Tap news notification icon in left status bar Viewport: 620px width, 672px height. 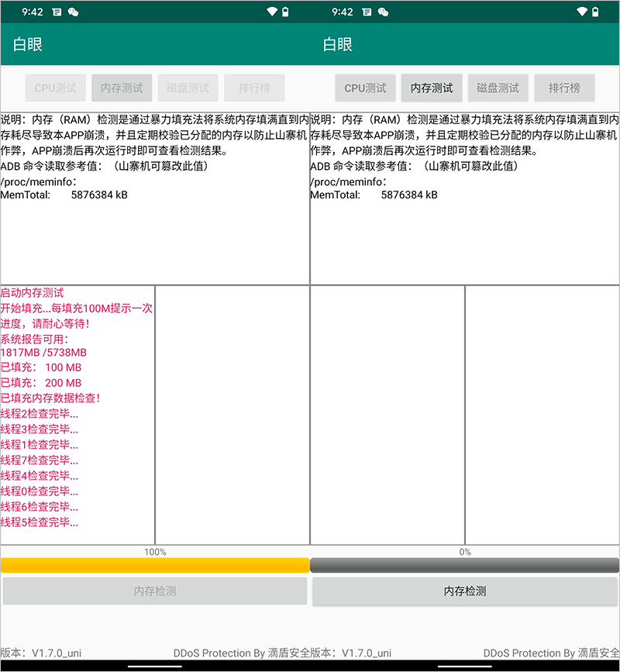click(58, 12)
